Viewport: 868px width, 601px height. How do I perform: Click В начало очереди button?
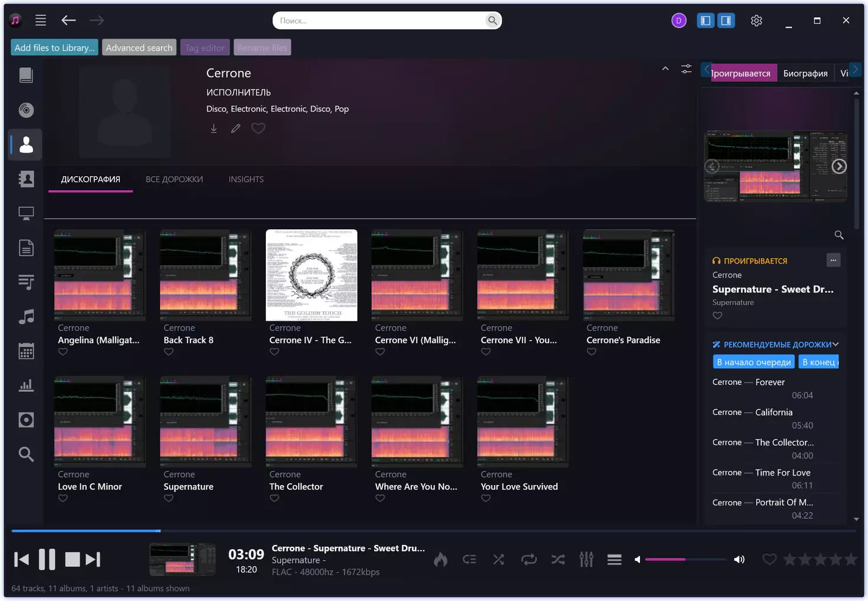754,362
